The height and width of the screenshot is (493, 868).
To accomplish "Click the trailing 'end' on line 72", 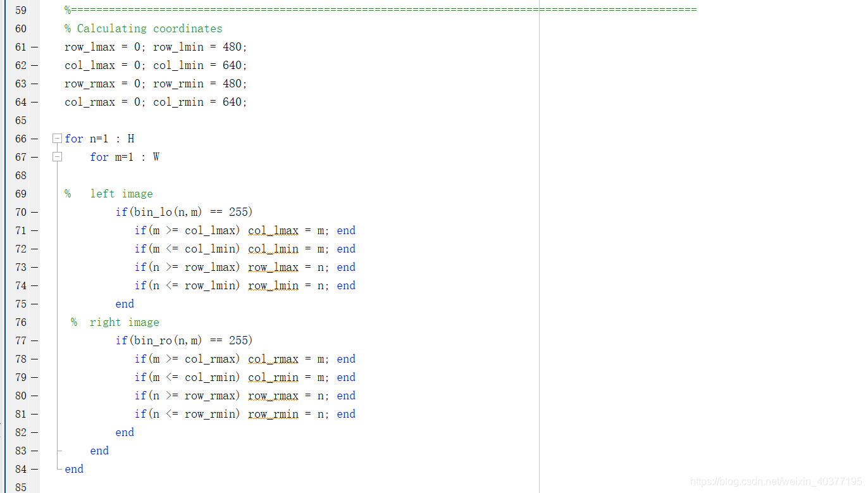I will [346, 249].
